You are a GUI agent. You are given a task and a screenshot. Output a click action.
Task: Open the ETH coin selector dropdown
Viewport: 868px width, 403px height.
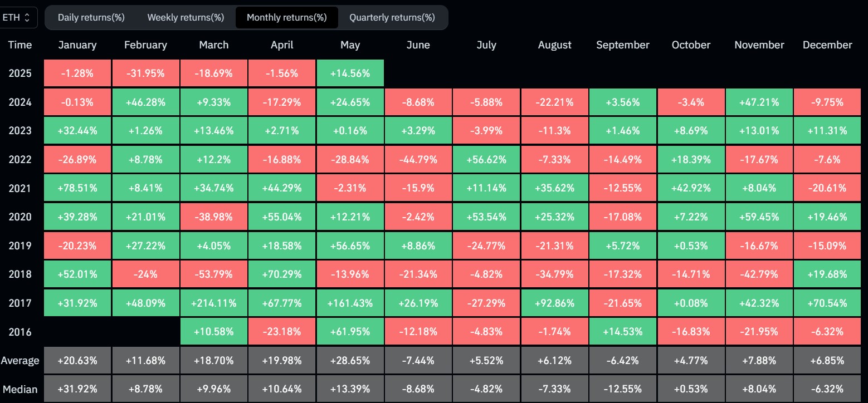click(18, 17)
